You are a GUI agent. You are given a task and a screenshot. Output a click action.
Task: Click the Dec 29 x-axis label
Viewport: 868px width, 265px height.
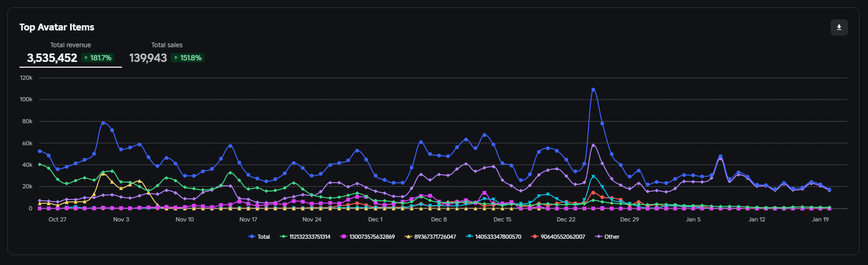[629, 219]
